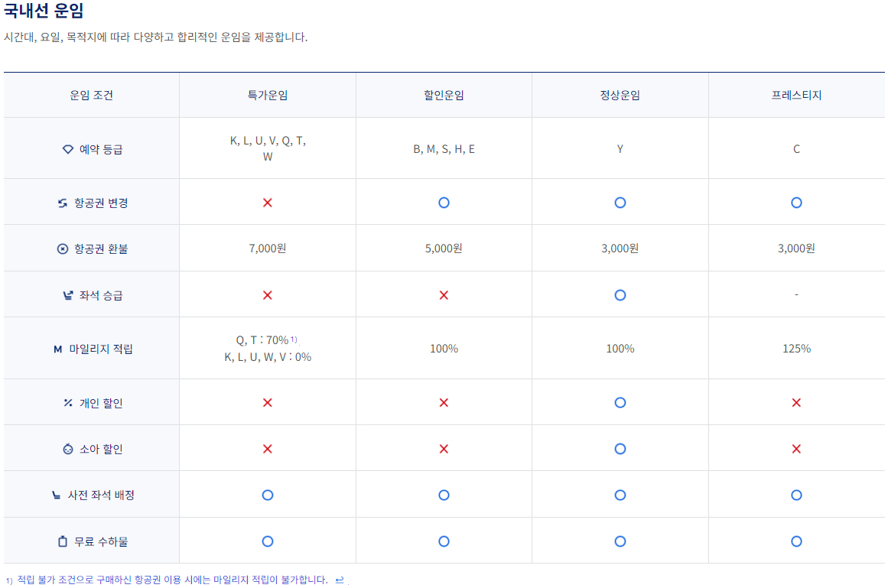The image size is (888, 588).
Task: Toggle free baggage circle under 프레스티지
Action: 796,541
